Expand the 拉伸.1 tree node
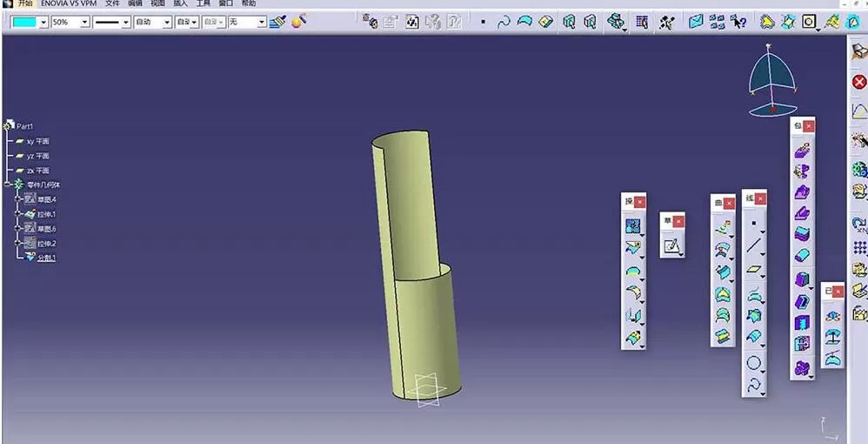The image size is (868, 444). 19,214
